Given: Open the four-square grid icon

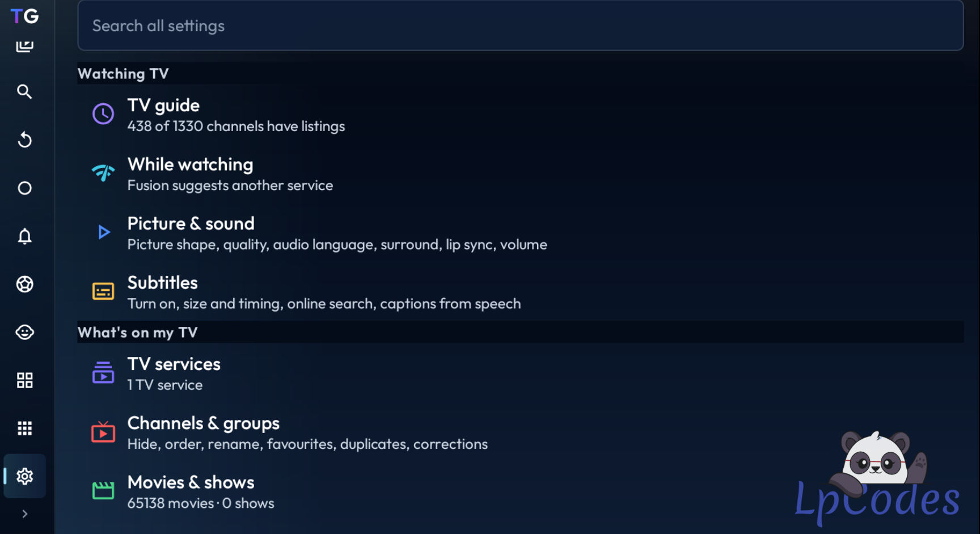Looking at the screenshot, I should click(24, 380).
